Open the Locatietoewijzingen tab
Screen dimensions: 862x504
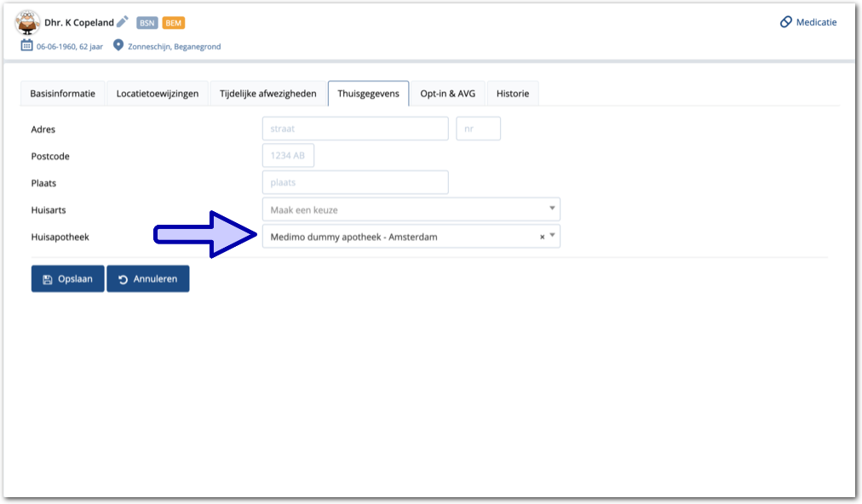click(158, 94)
